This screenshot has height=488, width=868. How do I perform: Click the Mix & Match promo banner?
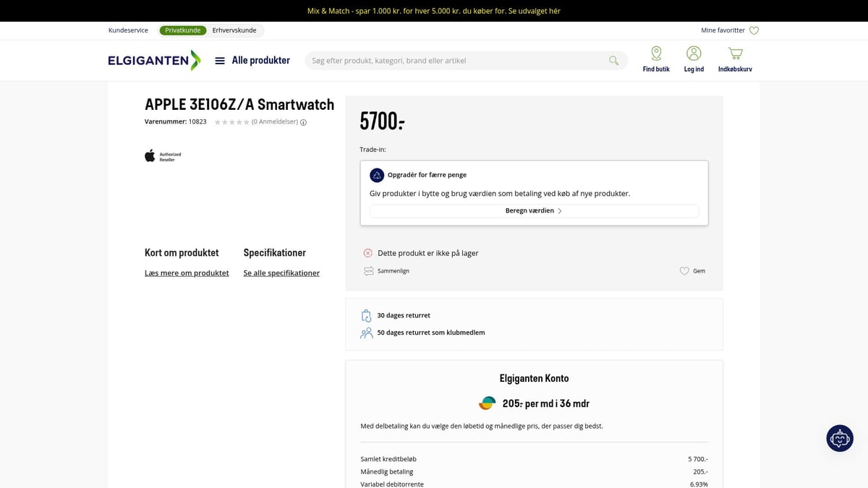point(434,11)
